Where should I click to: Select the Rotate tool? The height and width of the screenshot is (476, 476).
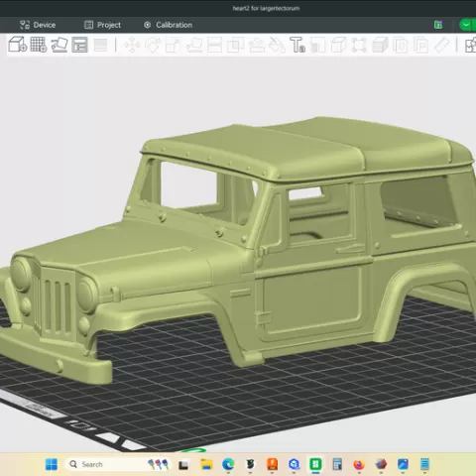point(153,45)
